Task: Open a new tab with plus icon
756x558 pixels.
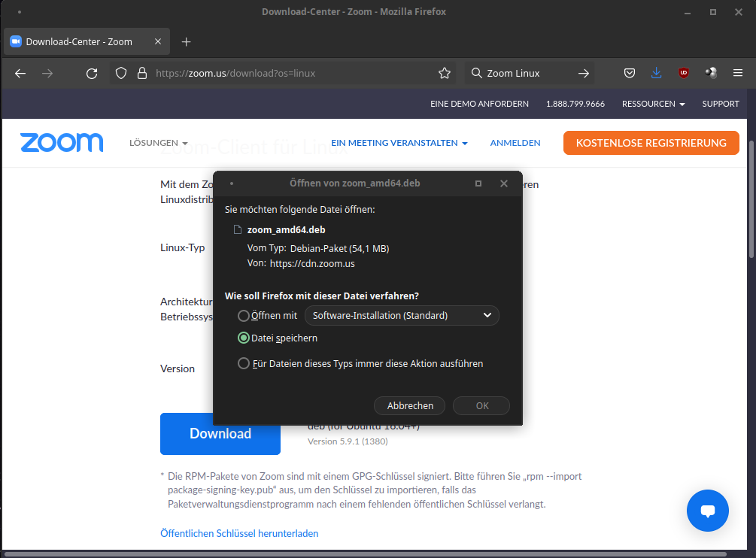Action: 186,42
